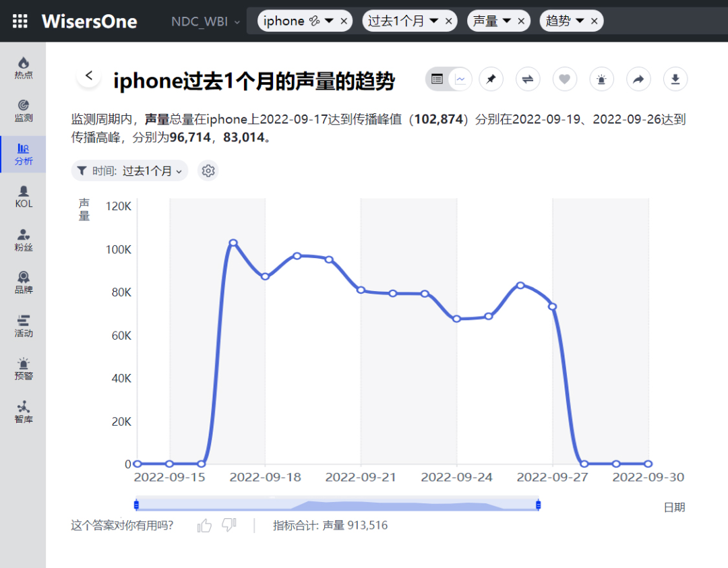728x568 pixels.
Task: Pin this chart with the pin icon
Action: (x=491, y=79)
